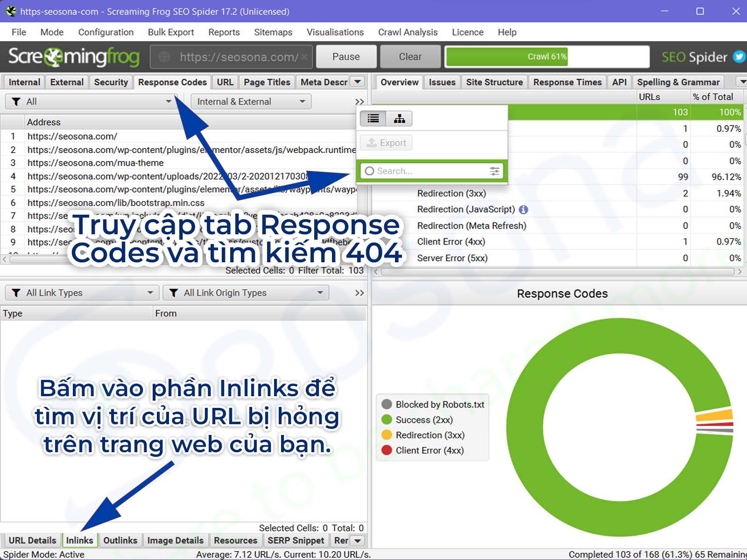The image size is (747, 560).
Task: Switch to tree view icon
Action: coord(399,119)
